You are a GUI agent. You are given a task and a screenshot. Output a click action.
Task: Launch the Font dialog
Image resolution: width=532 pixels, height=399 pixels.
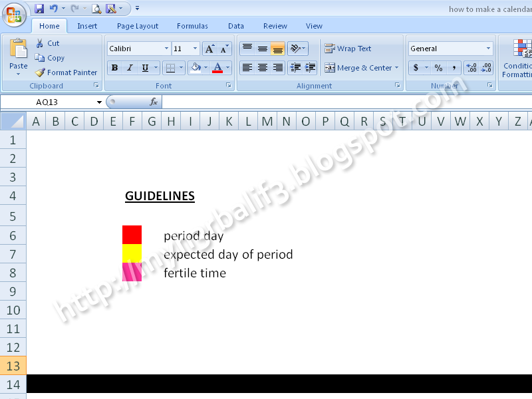click(229, 86)
